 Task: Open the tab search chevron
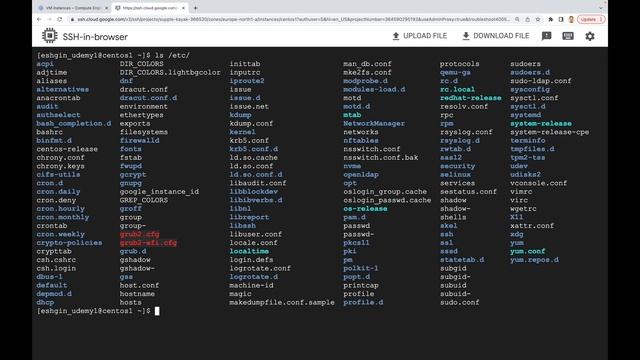click(x=601, y=8)
